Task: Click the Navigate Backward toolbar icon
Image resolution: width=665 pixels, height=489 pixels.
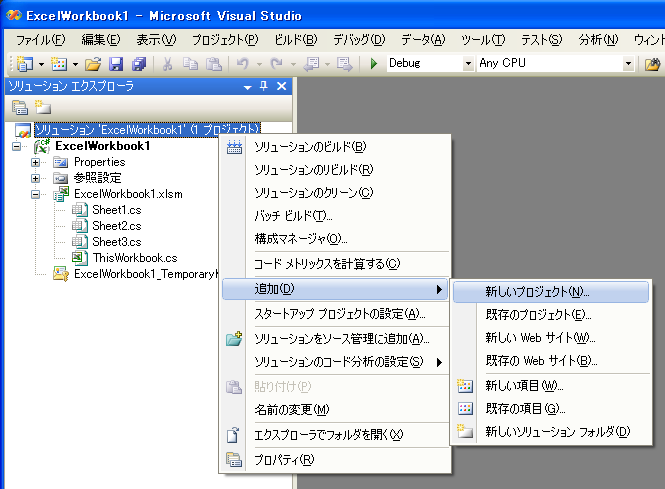Action: point(311,64)
